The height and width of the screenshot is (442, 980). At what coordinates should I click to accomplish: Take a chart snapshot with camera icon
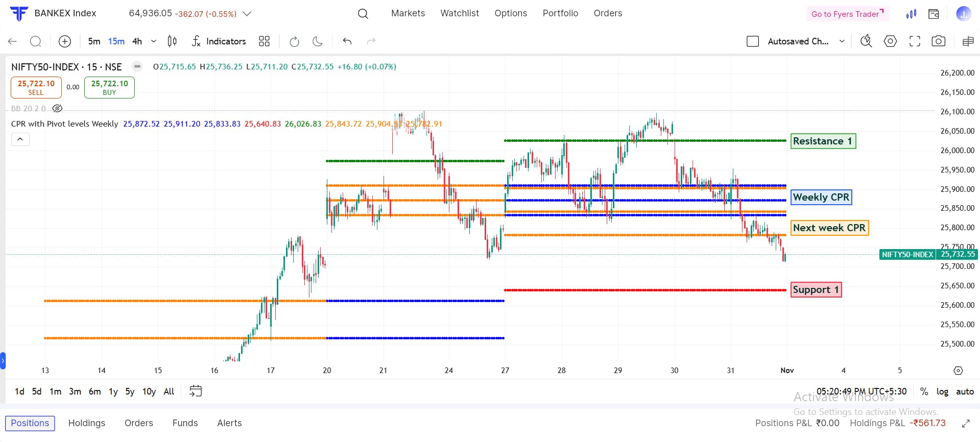(938, 41)
